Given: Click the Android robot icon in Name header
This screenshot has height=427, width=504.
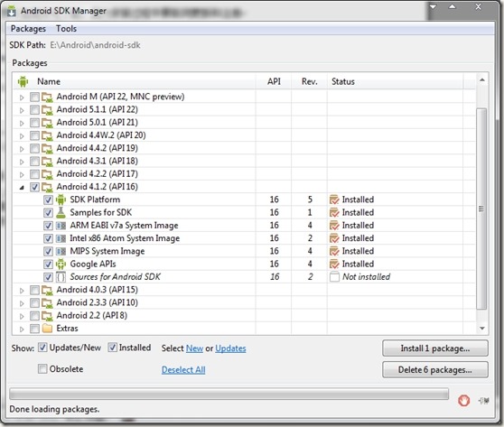Looking at the screenshot, I should (23, 81).
